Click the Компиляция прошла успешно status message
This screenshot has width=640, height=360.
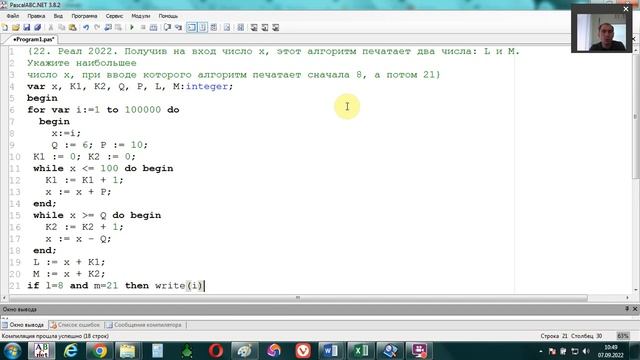point(55,336)
